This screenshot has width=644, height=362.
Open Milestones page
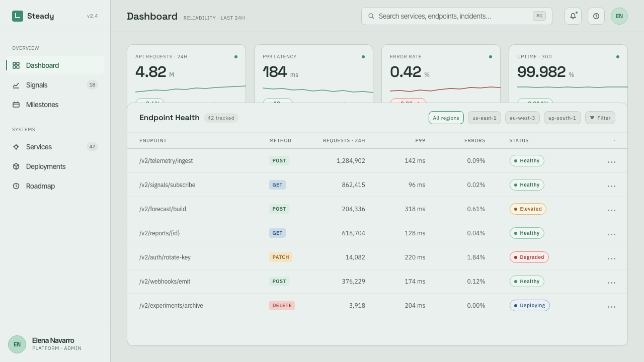[x=55, y=105]
